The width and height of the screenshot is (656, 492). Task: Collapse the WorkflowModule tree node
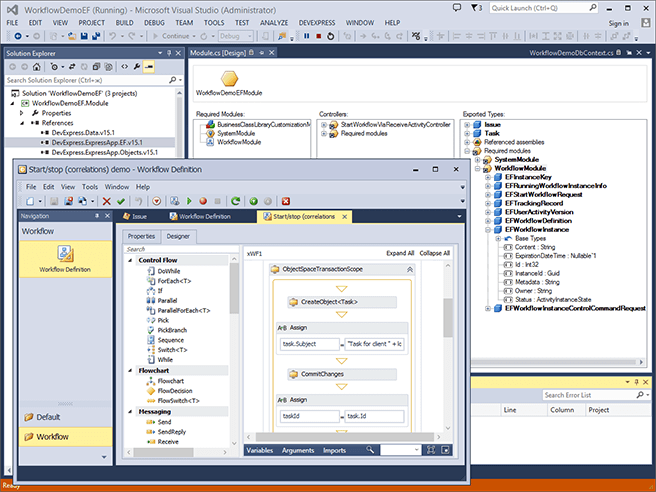click(x=475, y=168)
